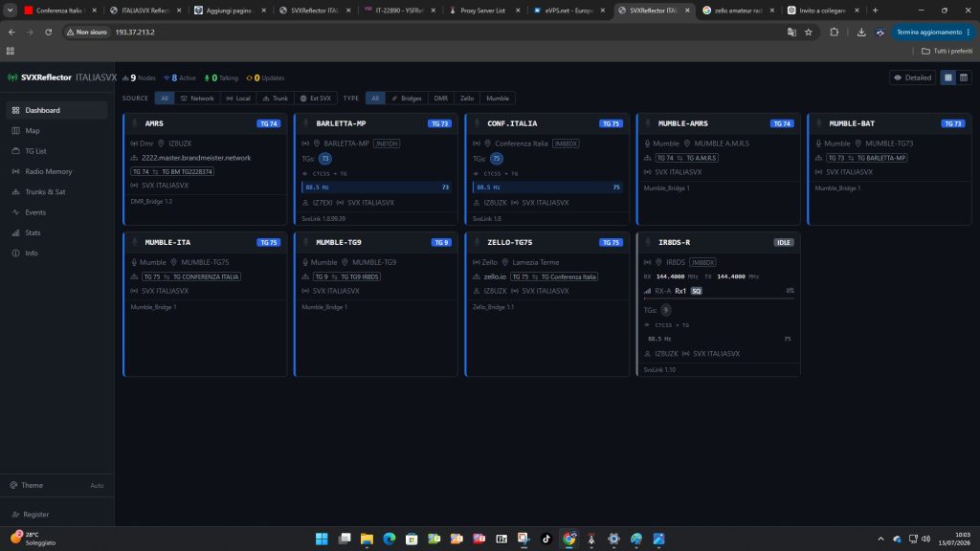The width and height of the screenshot is (980, 551).
Task: Click the microphone icon on MUMBLE-ITA card
Action: (x=134, y=242)
